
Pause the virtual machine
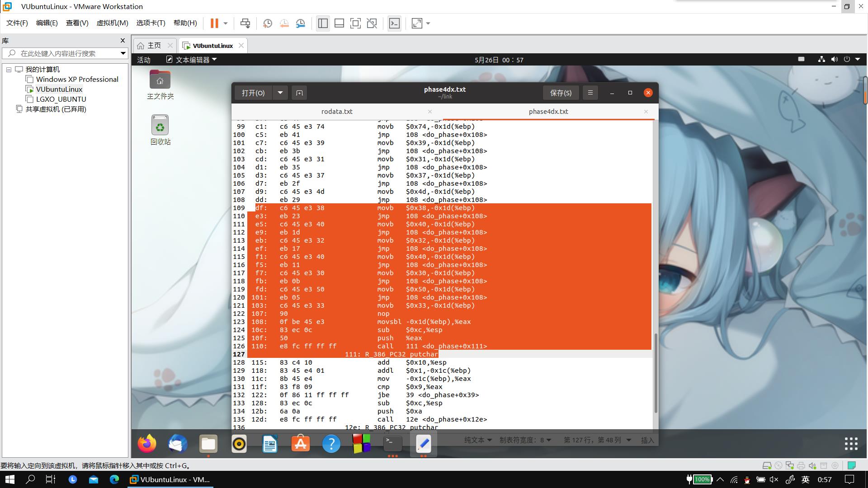(214, 23)
